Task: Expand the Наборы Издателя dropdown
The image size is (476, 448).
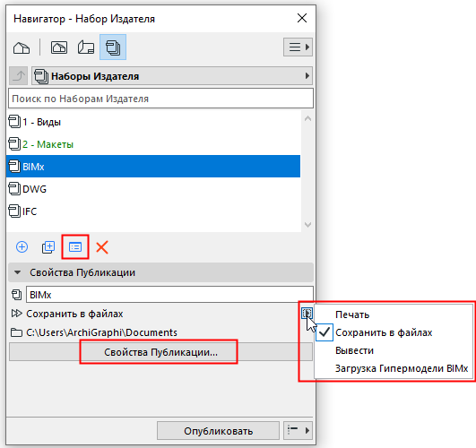Action: point(172,75)
